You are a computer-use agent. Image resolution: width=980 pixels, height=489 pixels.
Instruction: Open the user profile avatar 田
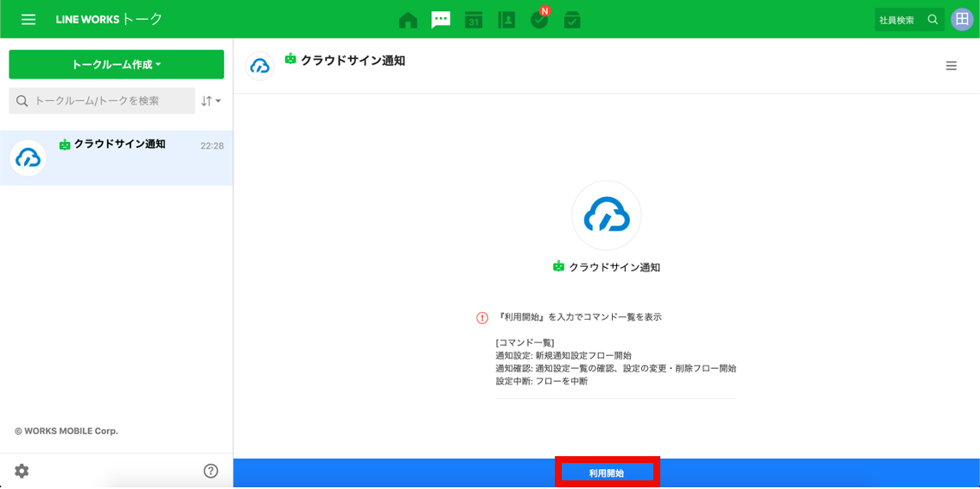point(962,20)
